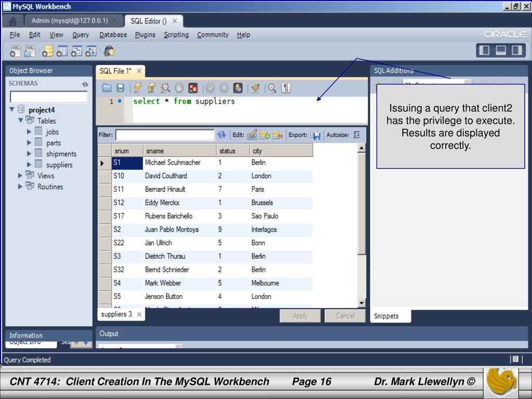Viewport: 532px width, 399px height.
Task: Click the Autosize columns icon
Action: point(356,135)
